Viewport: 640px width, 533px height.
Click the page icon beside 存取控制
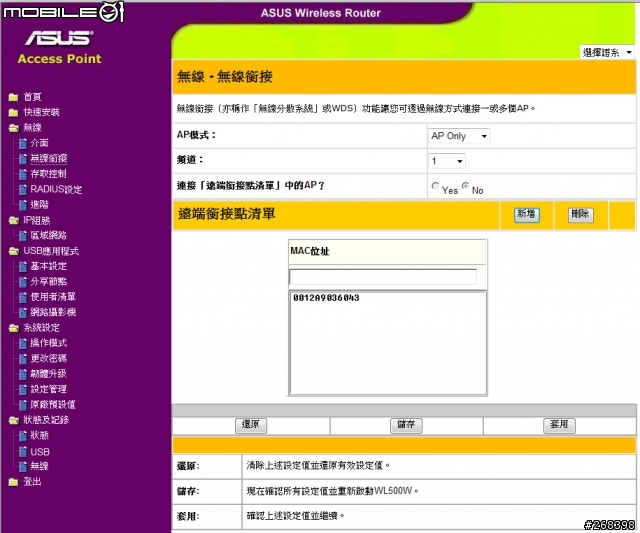tap(23, 174)
